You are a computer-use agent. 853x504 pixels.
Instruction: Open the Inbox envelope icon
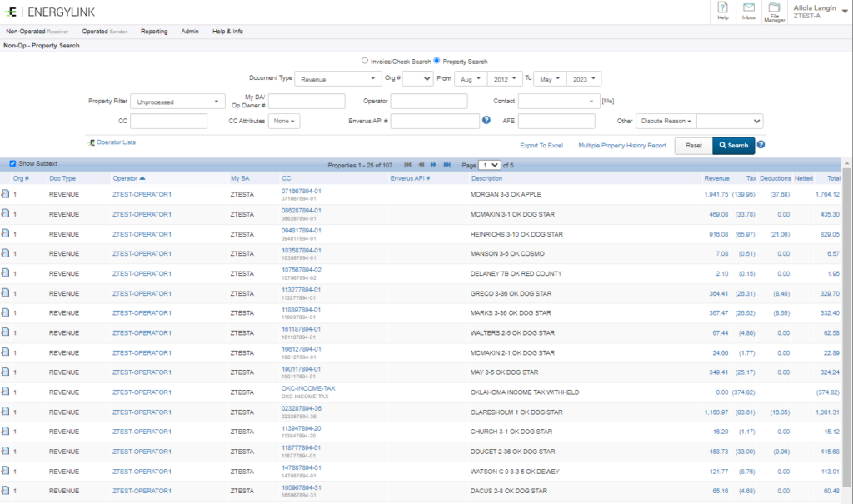click(749, 8)
